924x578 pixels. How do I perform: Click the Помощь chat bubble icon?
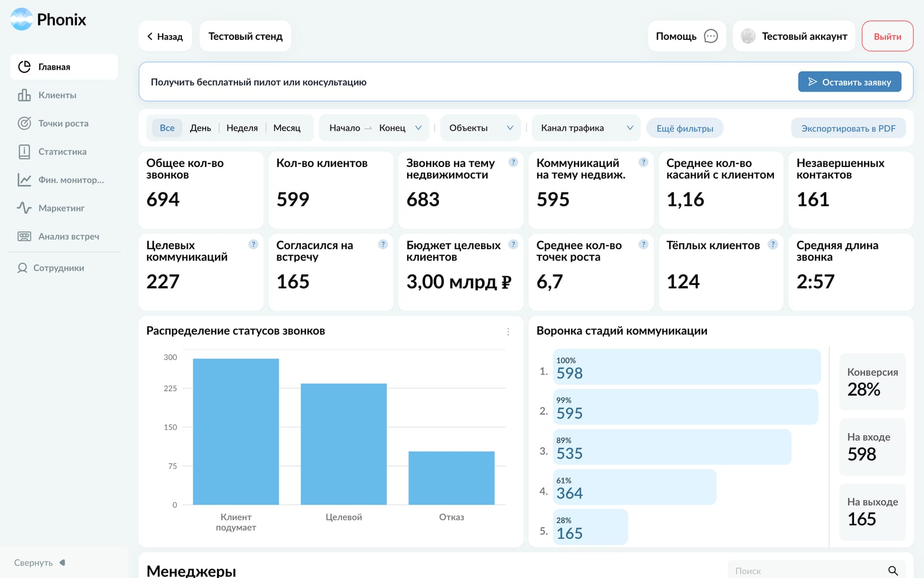click(711, 36)
